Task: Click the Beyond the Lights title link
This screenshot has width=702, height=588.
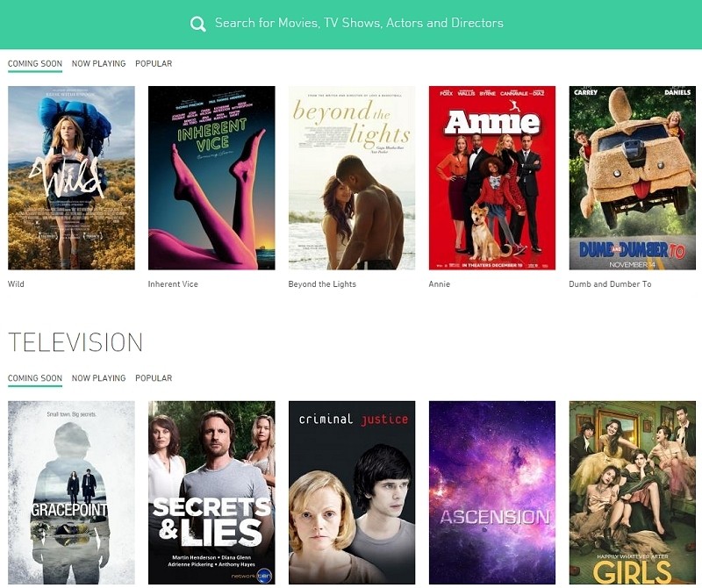Action: 322,284
